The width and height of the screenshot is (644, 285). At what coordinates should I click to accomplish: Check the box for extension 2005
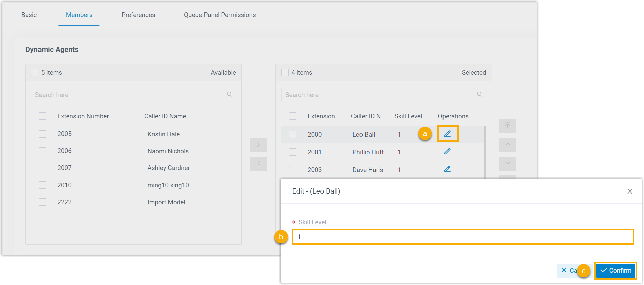[x=43, y=134]
